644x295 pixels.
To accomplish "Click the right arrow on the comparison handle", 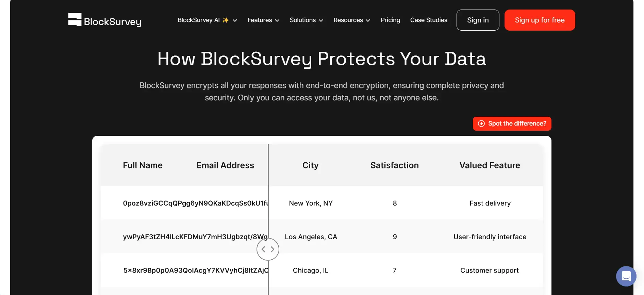I will point(273,249).
